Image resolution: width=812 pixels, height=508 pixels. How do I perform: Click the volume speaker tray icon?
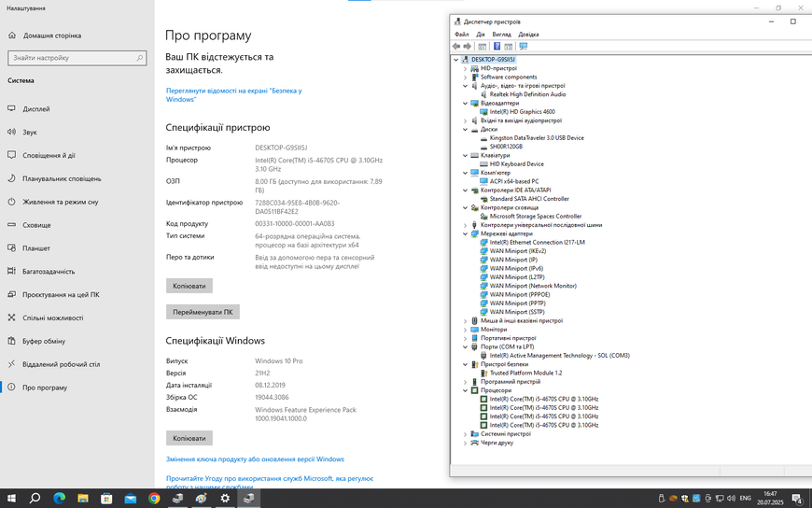731,498
